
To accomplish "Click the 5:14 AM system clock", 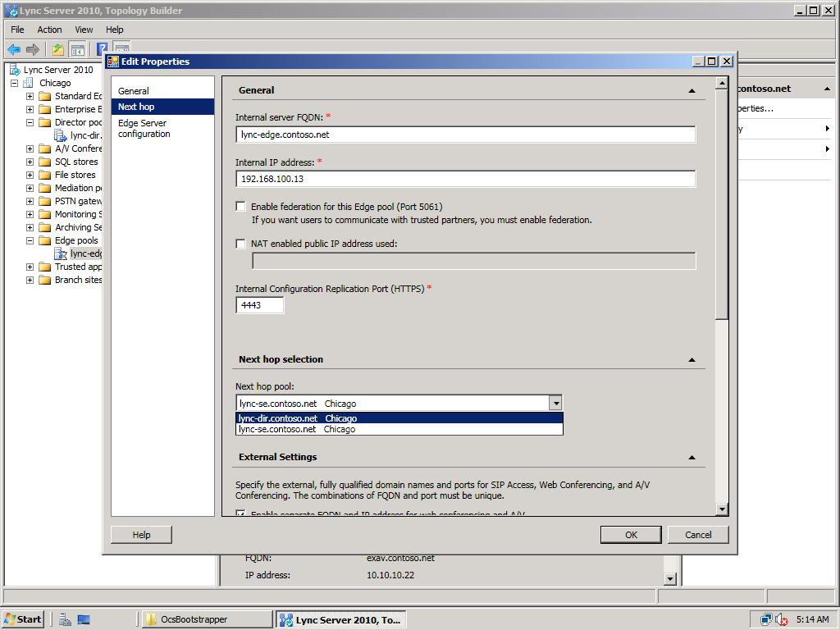I will (x=812, y=619).
